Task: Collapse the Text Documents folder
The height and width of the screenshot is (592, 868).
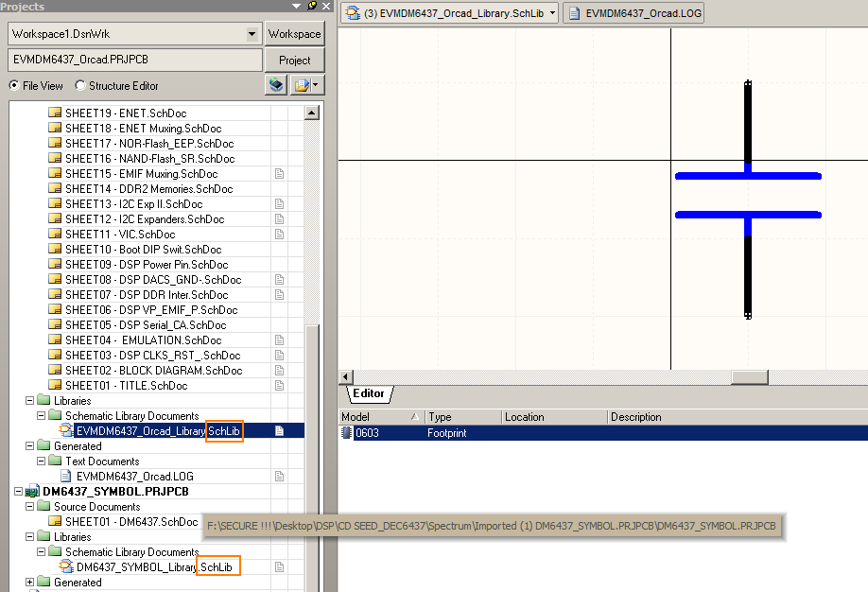Action: click(41, 461)
